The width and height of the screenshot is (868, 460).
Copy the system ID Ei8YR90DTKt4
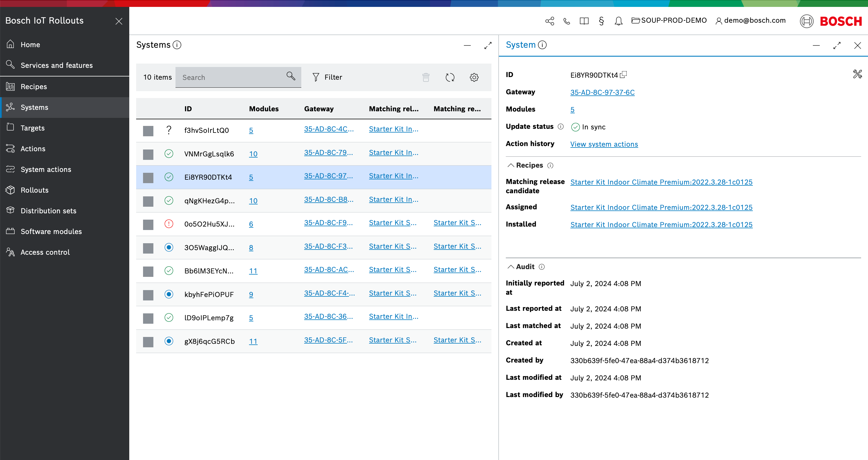click(x=623, y=74)
